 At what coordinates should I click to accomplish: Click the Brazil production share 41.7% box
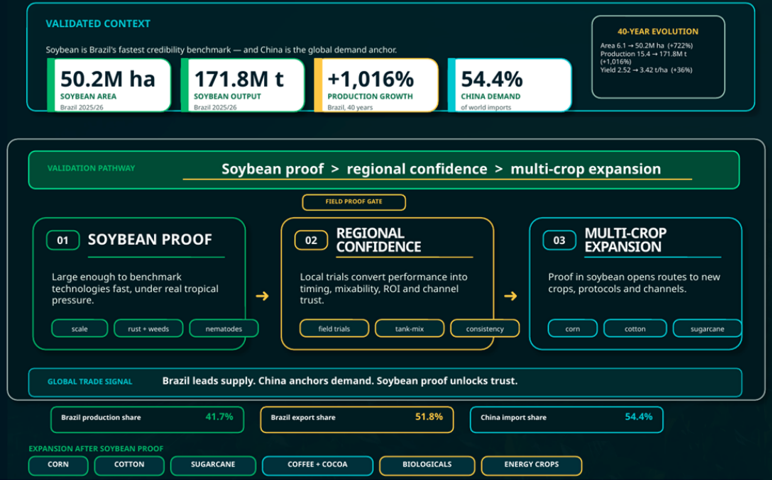pyautogui.click(x=147, y=419)
